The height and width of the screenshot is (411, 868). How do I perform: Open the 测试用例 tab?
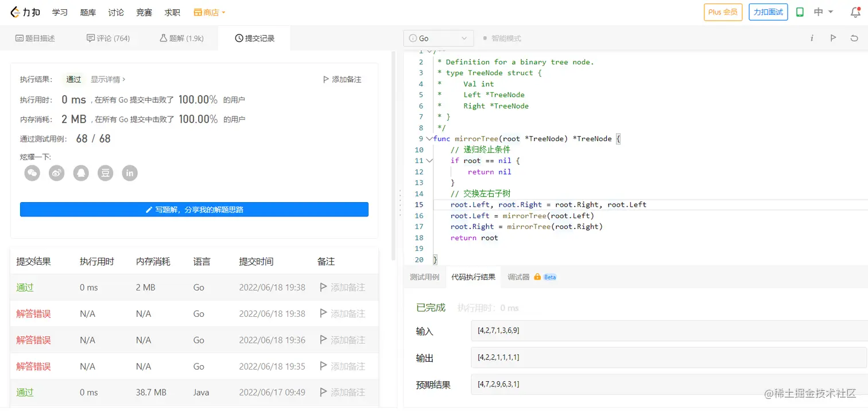point(424,277)
